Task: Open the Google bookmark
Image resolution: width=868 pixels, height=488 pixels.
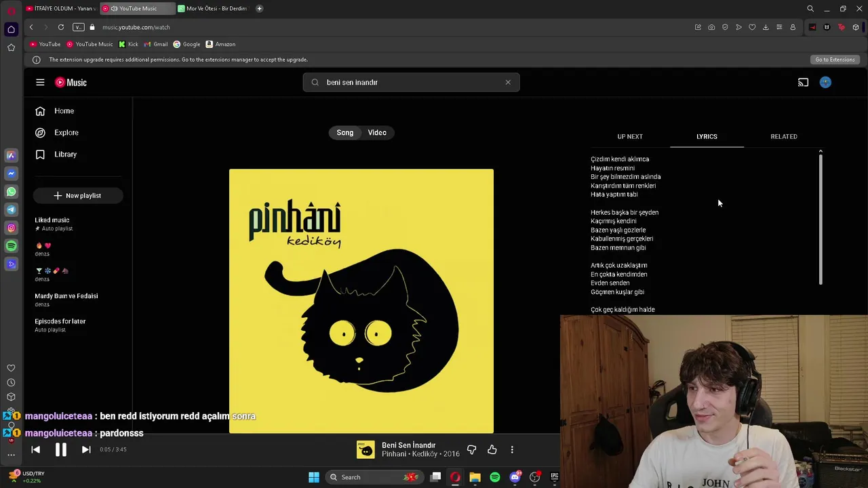Action: [186, 44]
